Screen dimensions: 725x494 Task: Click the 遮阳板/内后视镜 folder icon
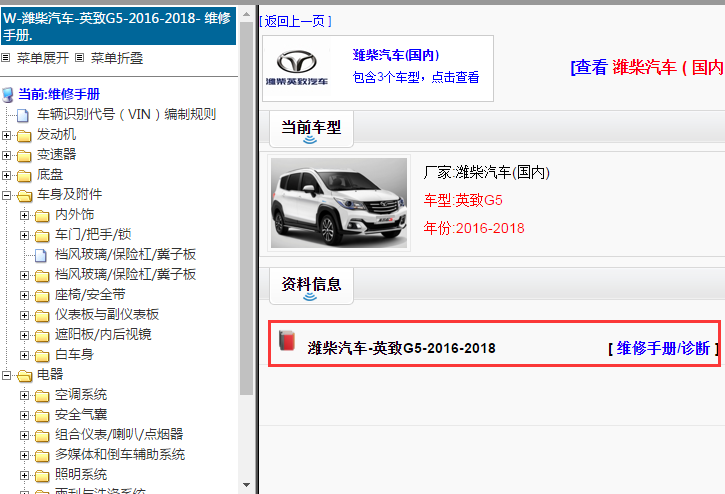(42, 335)
